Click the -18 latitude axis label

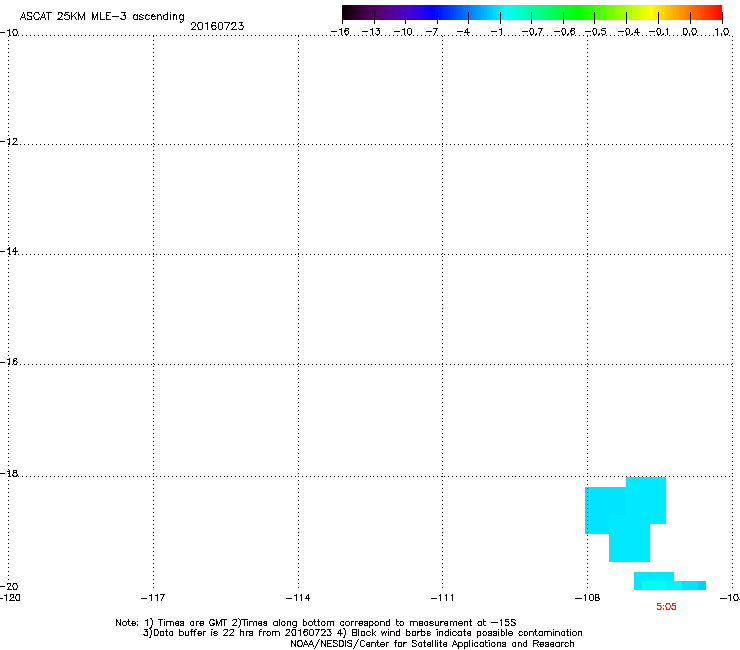tap(9, 473)
